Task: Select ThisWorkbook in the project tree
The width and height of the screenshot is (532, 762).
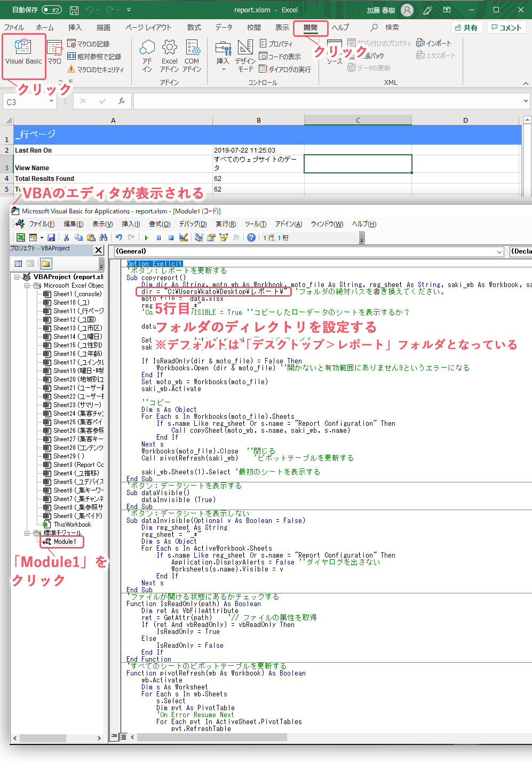Action: [x=68, y=525]
